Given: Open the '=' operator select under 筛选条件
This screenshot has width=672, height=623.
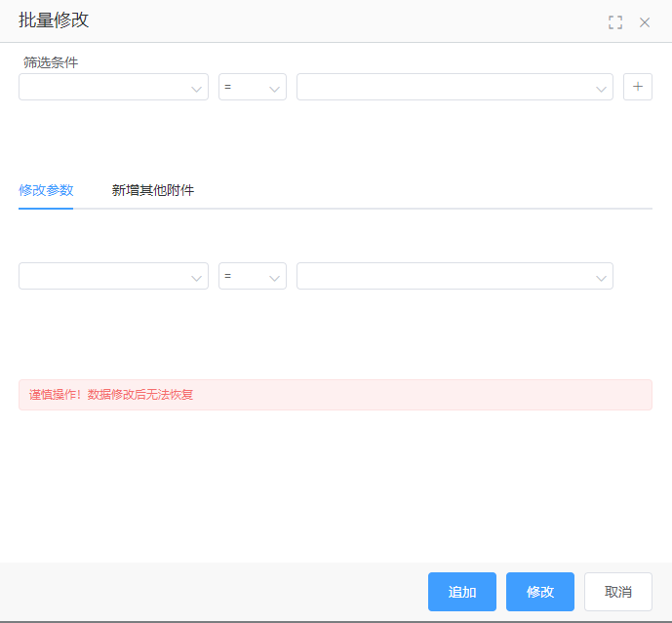Looking at the screenshot, I should [244, 87].
